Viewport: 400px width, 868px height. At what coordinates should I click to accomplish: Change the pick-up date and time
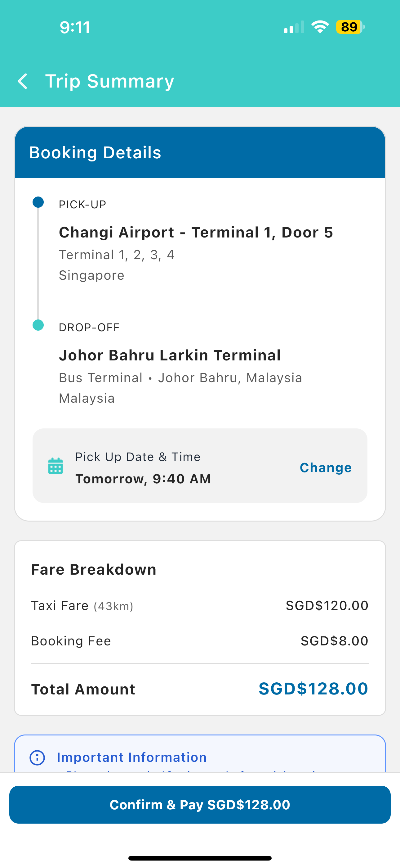[x=326, y=468]
